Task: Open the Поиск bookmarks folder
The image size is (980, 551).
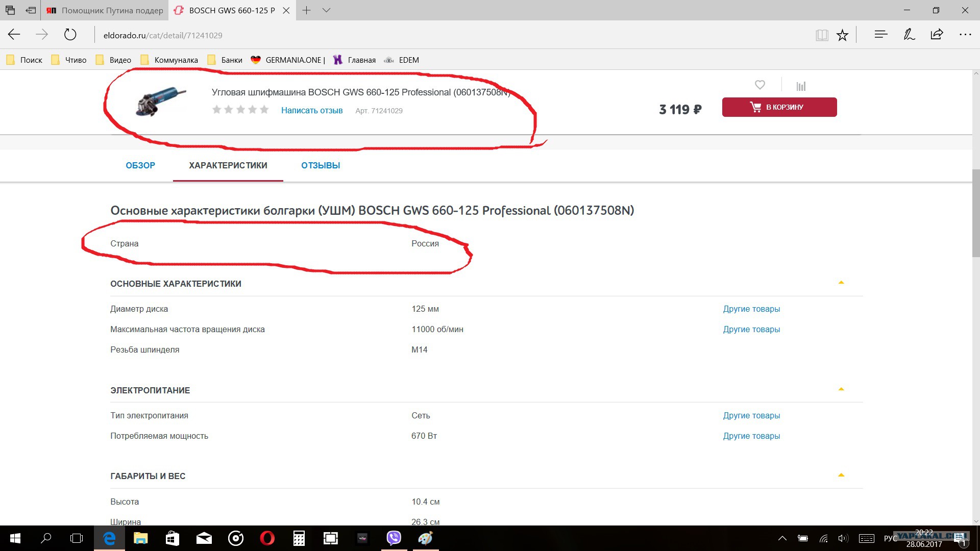Action: click(x=24, y=60)
